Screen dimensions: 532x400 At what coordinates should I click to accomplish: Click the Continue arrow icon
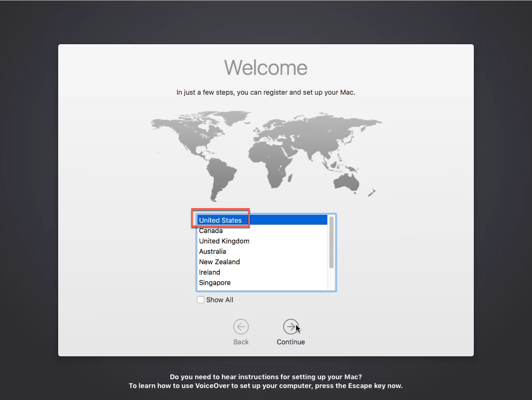291,327
